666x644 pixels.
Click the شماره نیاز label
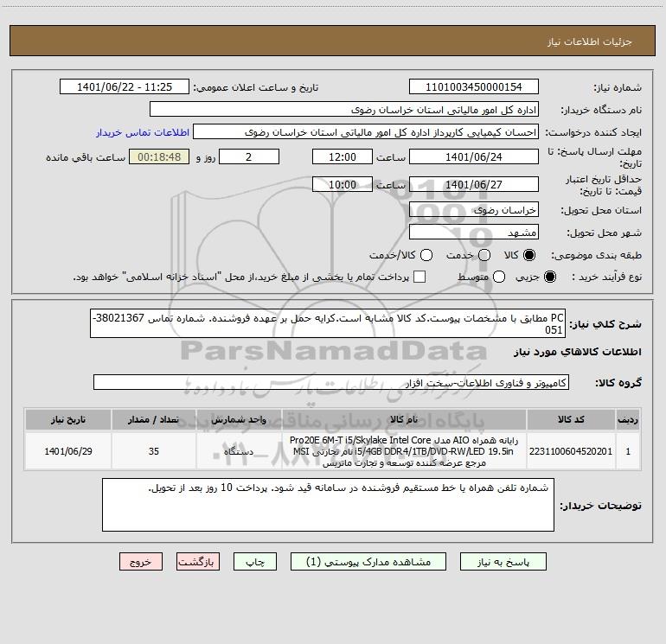coord(618,87)
